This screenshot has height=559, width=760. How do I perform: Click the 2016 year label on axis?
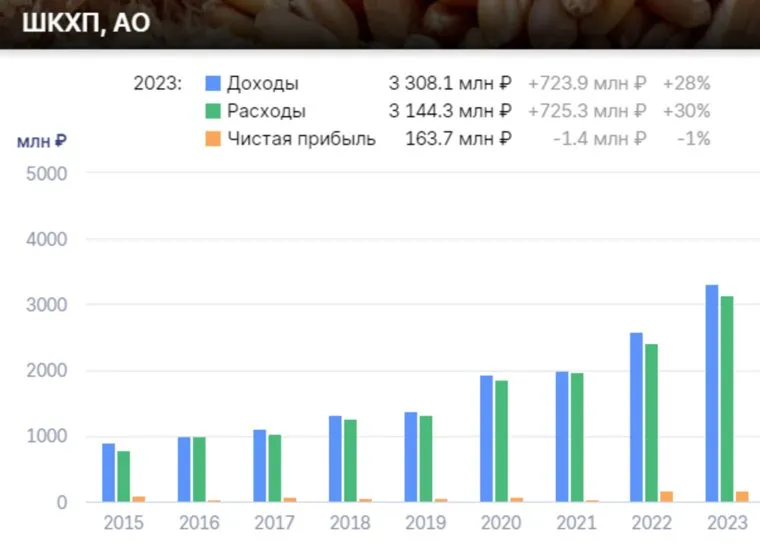click(199, 523)
